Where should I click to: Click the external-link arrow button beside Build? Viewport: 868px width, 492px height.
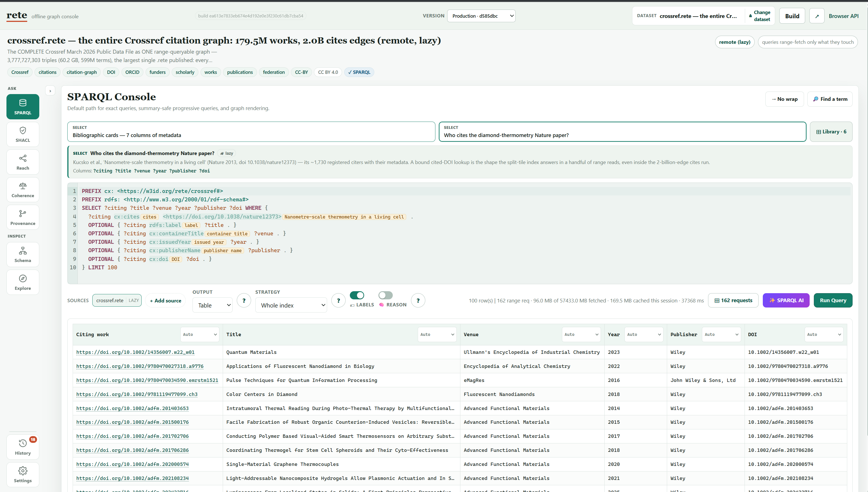tap(817, 16)
